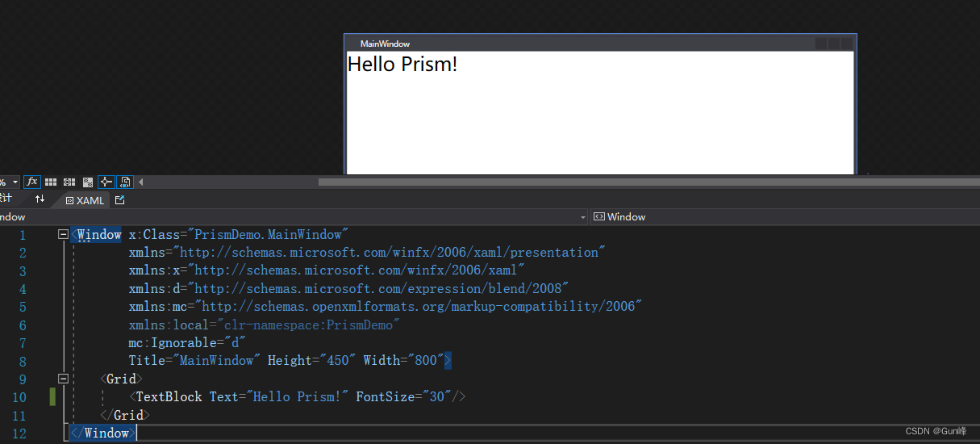Collapse the Window element on line 1

64,234
